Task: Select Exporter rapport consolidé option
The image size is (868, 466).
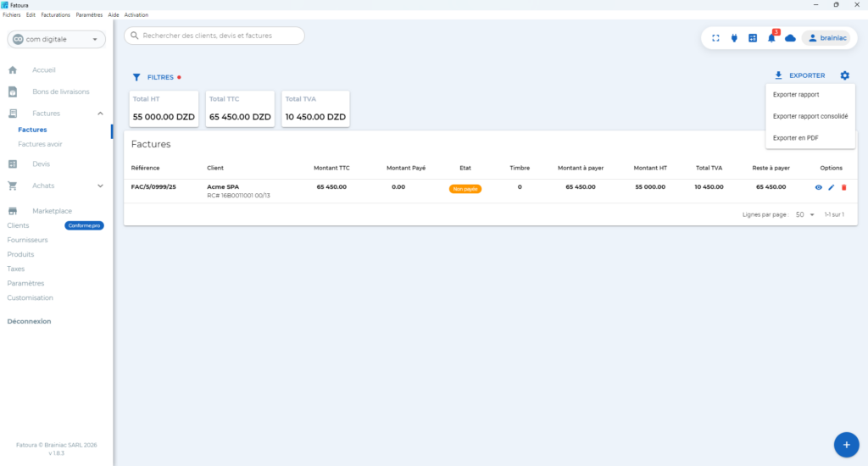Action: click(810, 116)
